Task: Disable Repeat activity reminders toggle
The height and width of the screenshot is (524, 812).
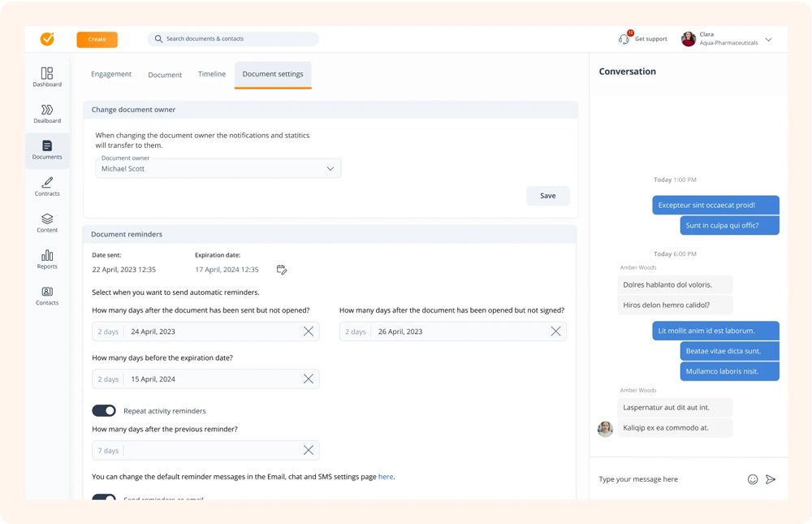Action: pyautogui.click(x=104, y=411)
